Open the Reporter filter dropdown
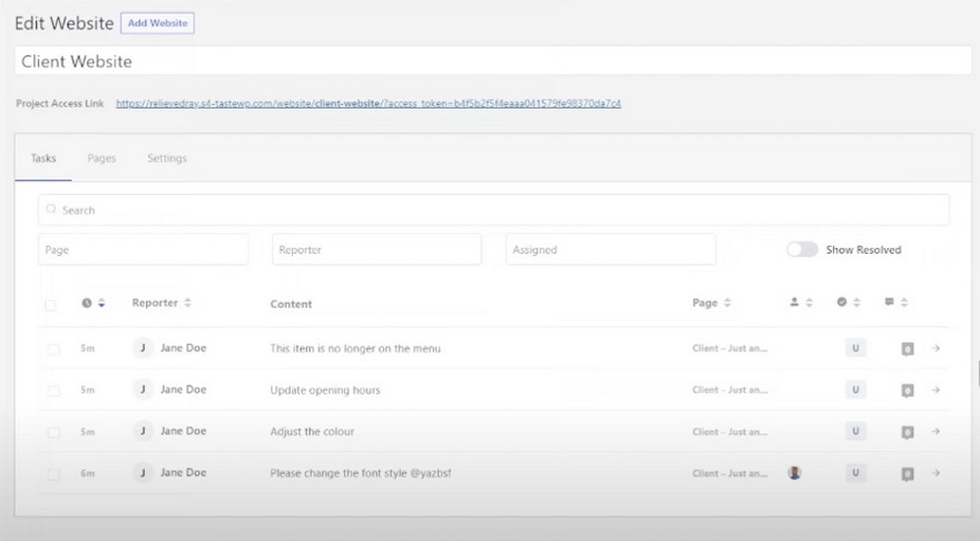Screen dimensions: 980x541 [x=377, y=249]
